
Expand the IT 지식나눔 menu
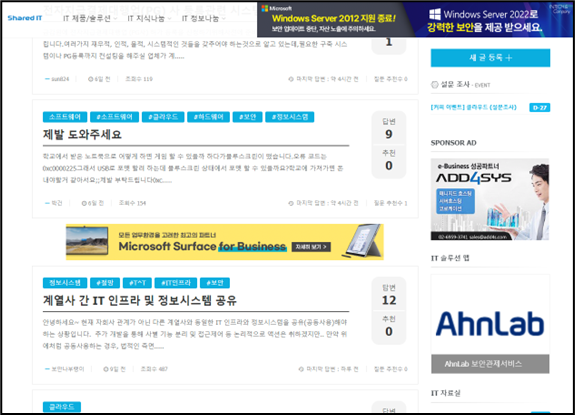149,18
